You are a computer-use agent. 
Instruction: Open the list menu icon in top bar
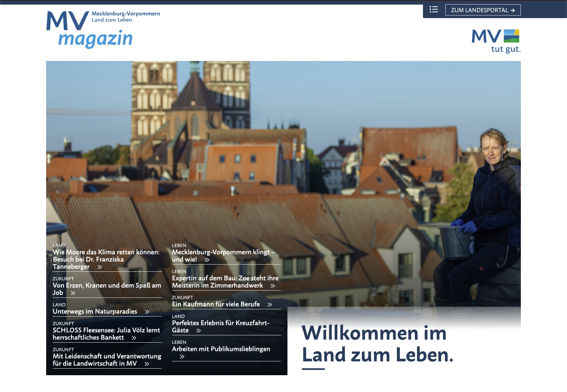433,10
